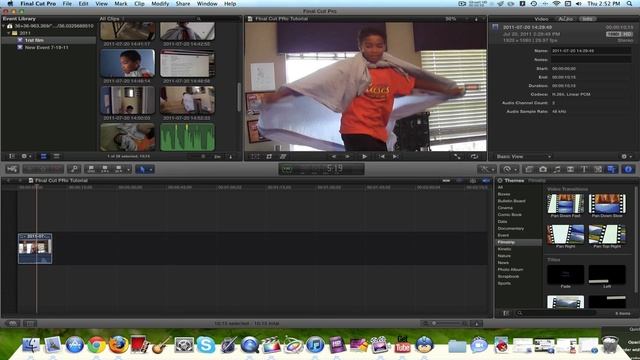Image resolution: width=640 pixels, height=360 pixels.
Task: Switch event browser to list view
Action: click(x=56, y=156)
